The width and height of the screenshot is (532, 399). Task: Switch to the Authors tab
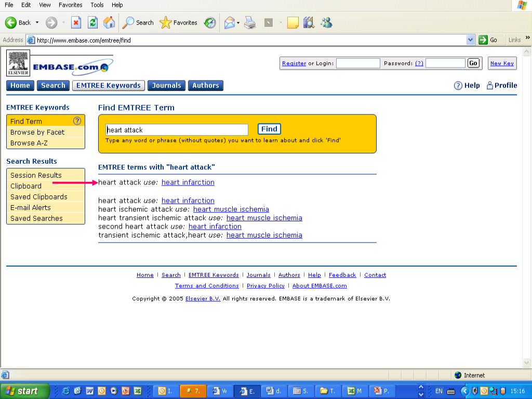coord(206,86)
